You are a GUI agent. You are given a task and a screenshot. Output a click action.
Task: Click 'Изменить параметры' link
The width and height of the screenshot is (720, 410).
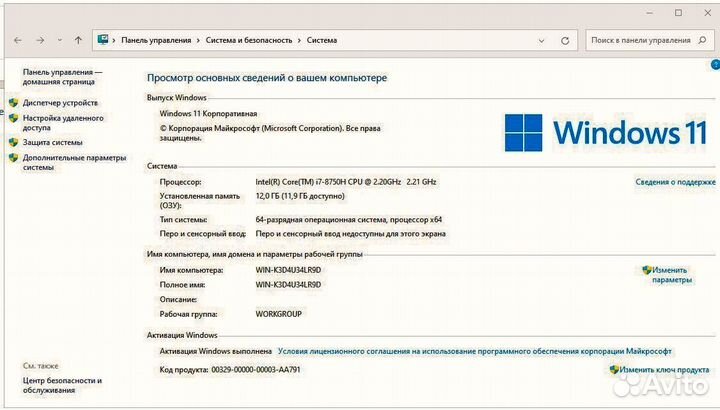click(x=672, y=275)
